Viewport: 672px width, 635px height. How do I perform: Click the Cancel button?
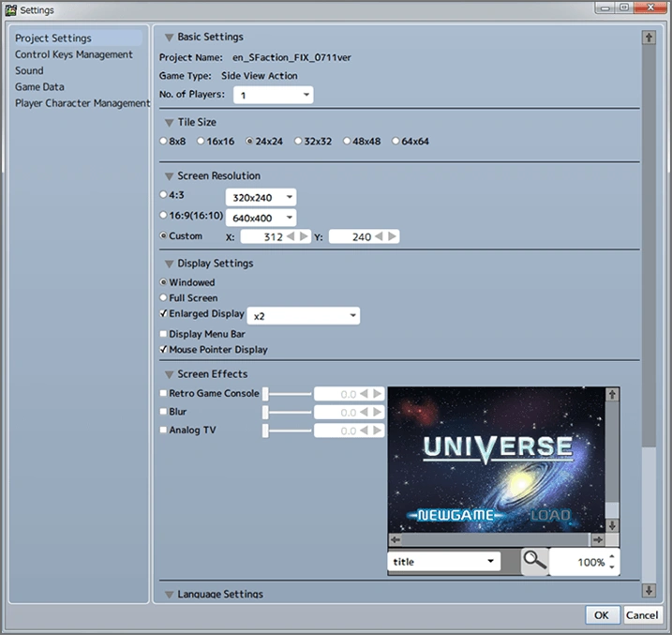point(642,615)
